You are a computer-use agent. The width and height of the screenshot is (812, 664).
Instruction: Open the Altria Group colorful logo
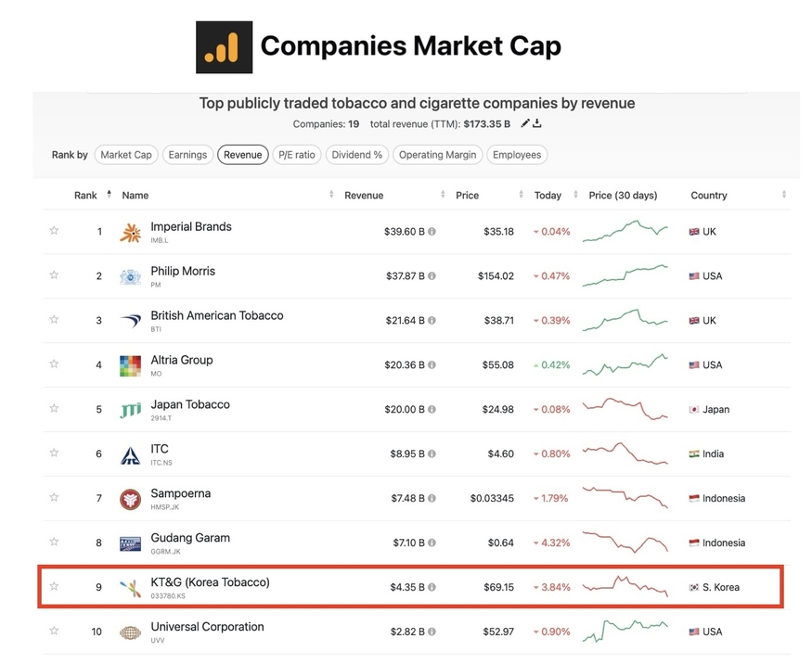click(131, 366)
